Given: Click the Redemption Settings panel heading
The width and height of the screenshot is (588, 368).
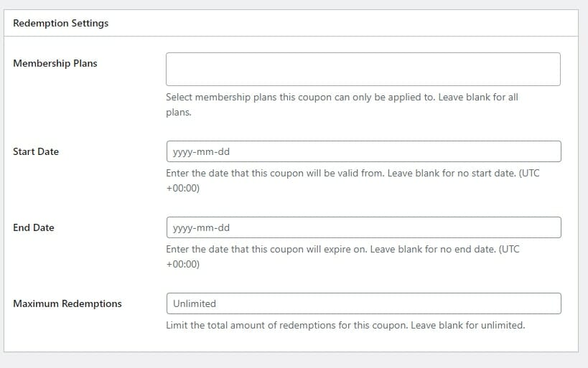Looking at the screenshot, I should 61,23.
